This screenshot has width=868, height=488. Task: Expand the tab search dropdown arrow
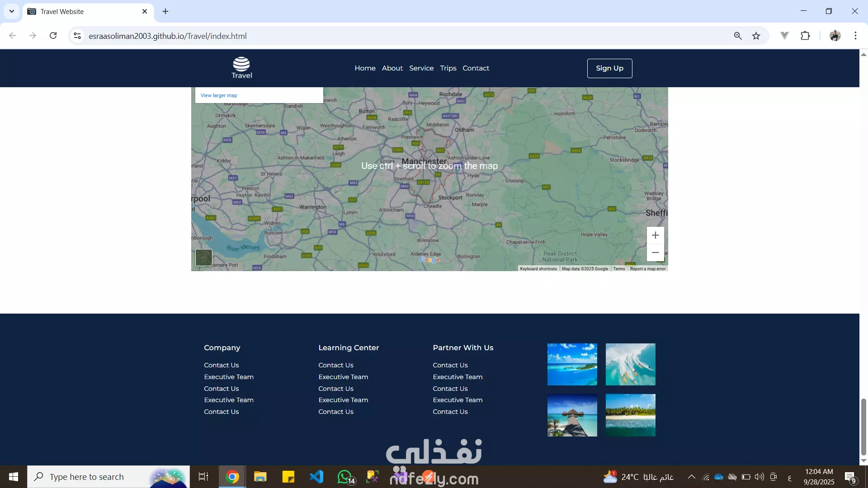pos(12,11)
